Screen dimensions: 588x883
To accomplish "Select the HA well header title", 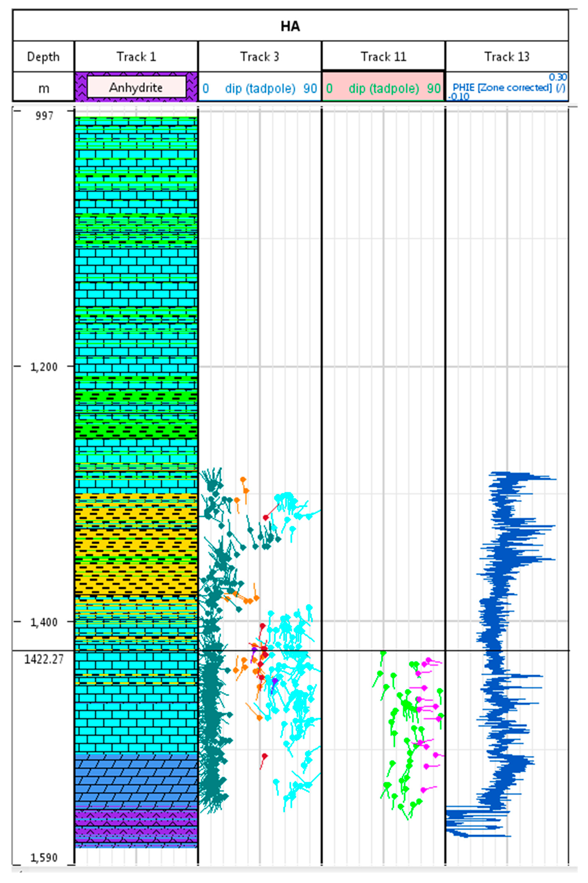I will click(x=290, y=26).
